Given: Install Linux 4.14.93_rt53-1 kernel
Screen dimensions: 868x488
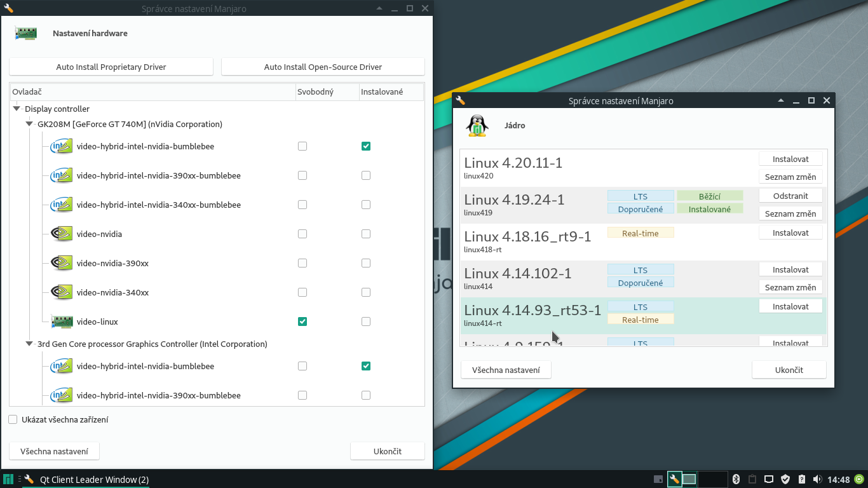Looking at the screenshot, I should (790, 306).
